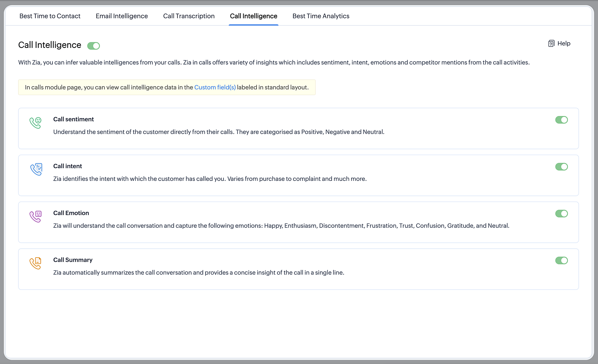Image resolution: width=598 pixels, height=364 pixels.
Task: Disable the Call Summary toggle
Action: tap(561, 260)
